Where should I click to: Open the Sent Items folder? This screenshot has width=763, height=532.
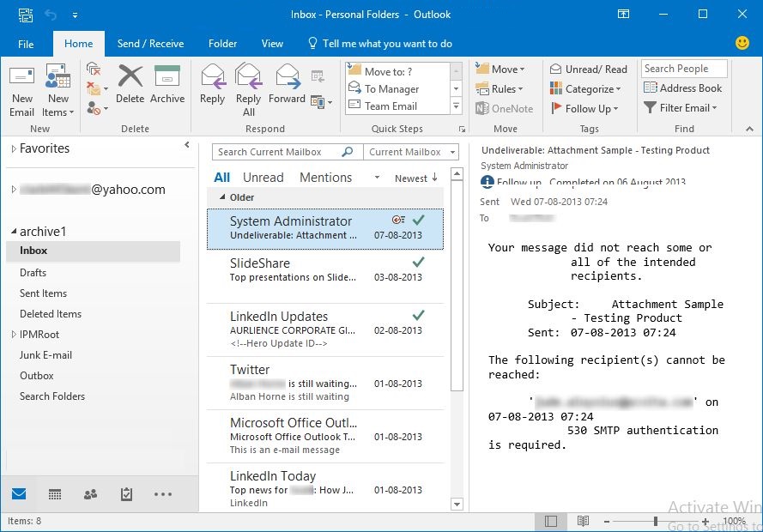coord(43,293)
